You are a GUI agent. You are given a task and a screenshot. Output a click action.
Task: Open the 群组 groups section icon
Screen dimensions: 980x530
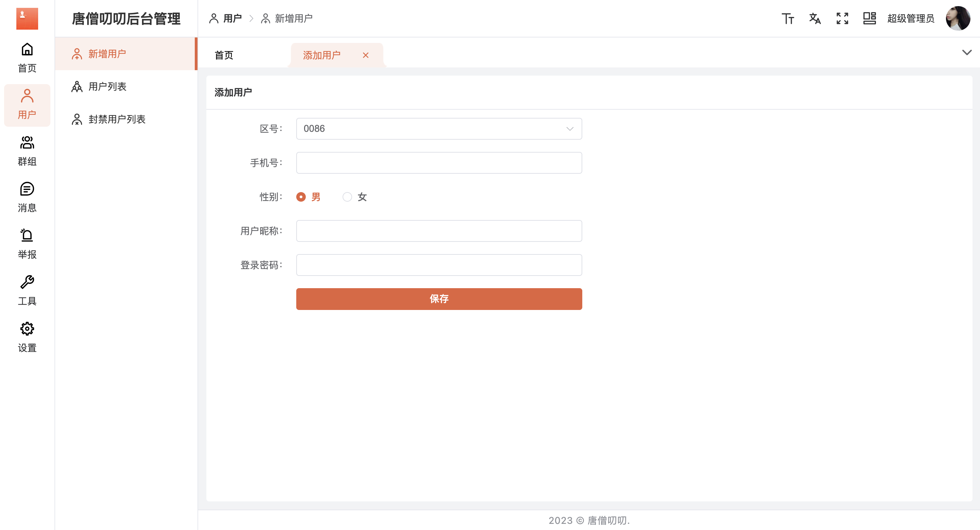(x=27, y=143)
